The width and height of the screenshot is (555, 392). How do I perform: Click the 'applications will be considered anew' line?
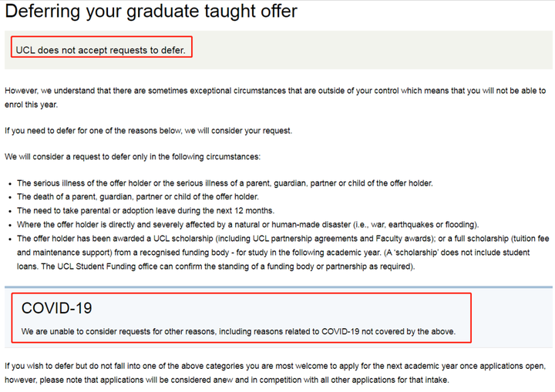(227, 380)
